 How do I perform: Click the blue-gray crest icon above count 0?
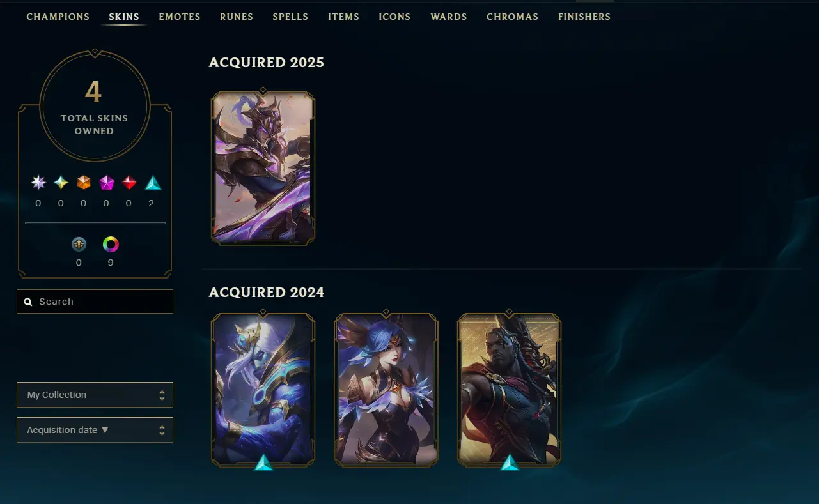[79, 244]
